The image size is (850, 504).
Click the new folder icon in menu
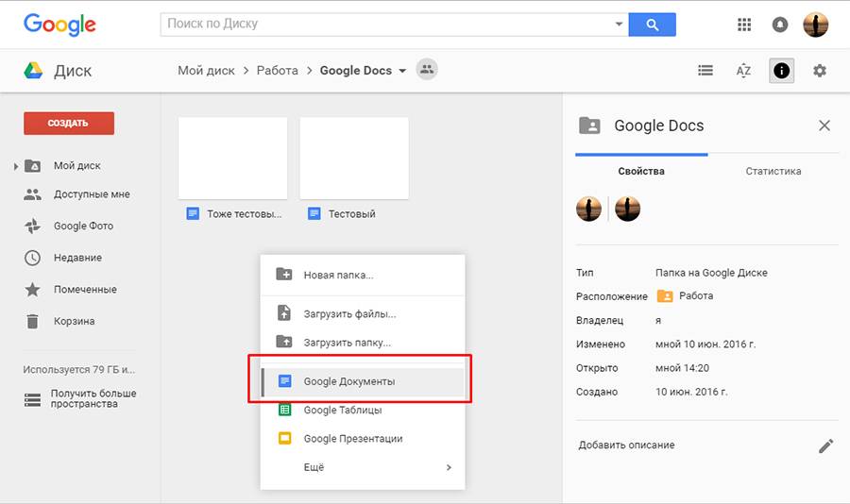point(284,274)
